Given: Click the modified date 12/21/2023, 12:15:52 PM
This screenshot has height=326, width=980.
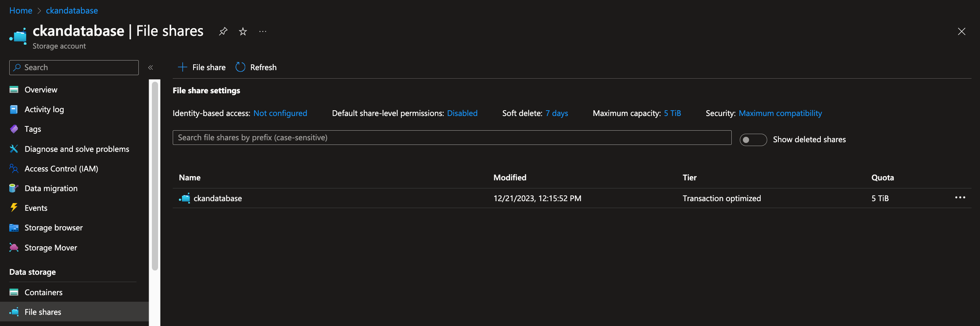Looking at the screenshot, I should point(537,198).
